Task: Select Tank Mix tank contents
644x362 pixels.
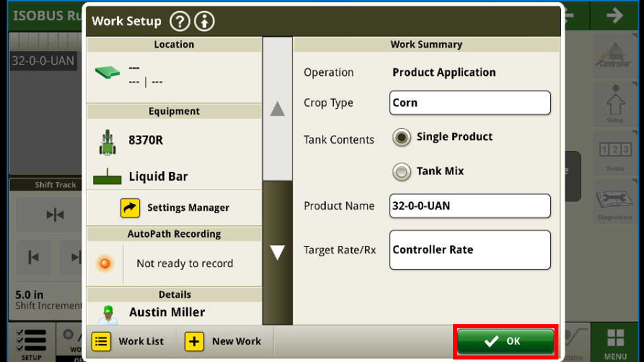Action: pyautogui.click(x=401, y=171)
